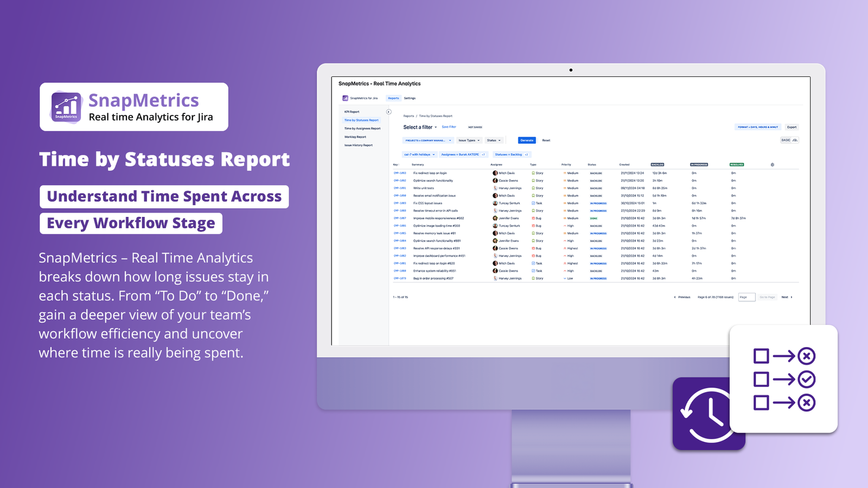868x488 pixels.
Task: Open the Format = Days, Hours & Minutes selector
Action: tap(758, 127)
